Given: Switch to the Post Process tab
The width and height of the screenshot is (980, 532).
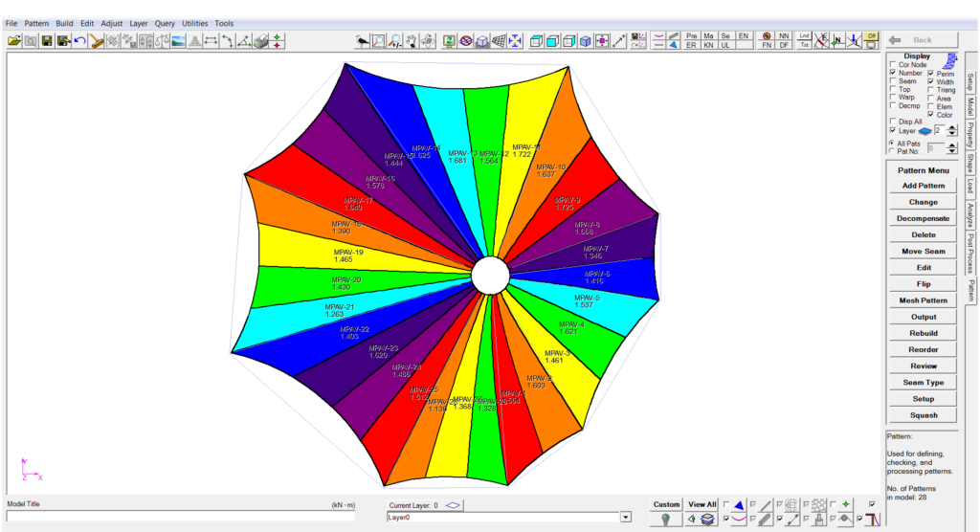Looking at the screenshot, I should (x=969, y=253).
